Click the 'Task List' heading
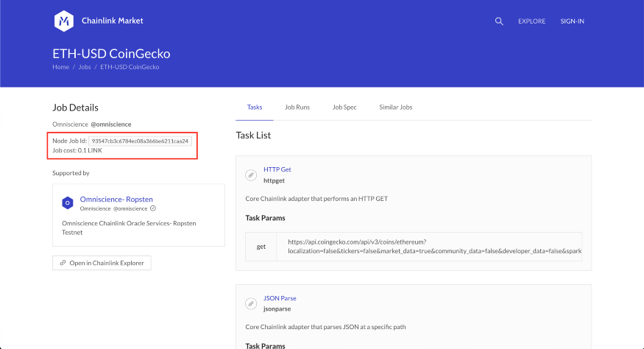 pyautogui.click(x=253, y=135)
